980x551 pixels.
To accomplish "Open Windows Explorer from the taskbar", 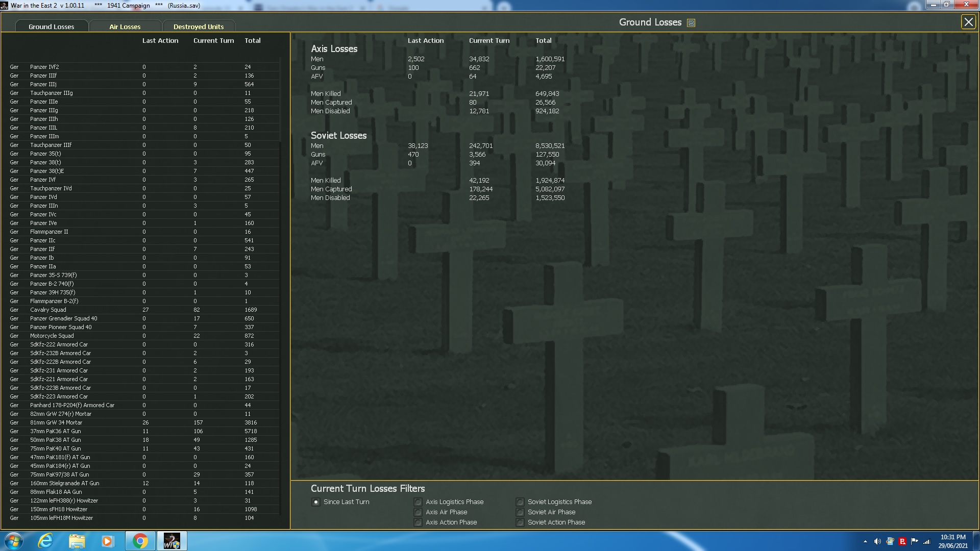I will [x=77, y=540].
